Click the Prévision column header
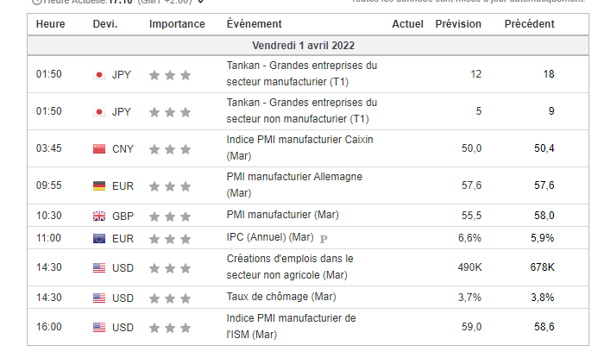Image resolution: width=598 pixels, height=364 pixels. tap(458, 24)
